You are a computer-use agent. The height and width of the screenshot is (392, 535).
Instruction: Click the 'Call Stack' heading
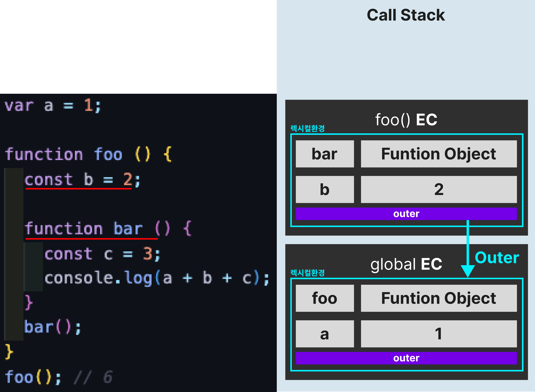point(406,15)
